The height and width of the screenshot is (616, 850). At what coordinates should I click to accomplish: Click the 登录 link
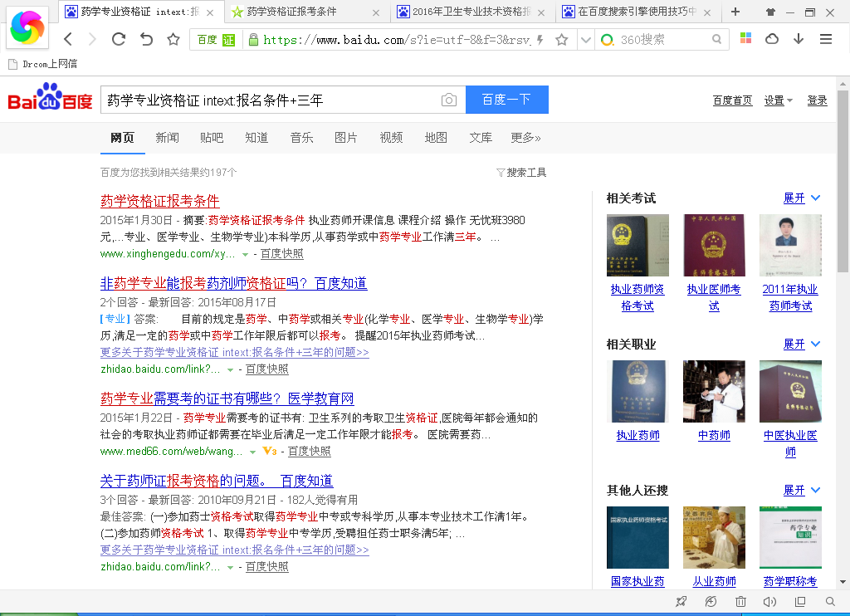[818, 100]
